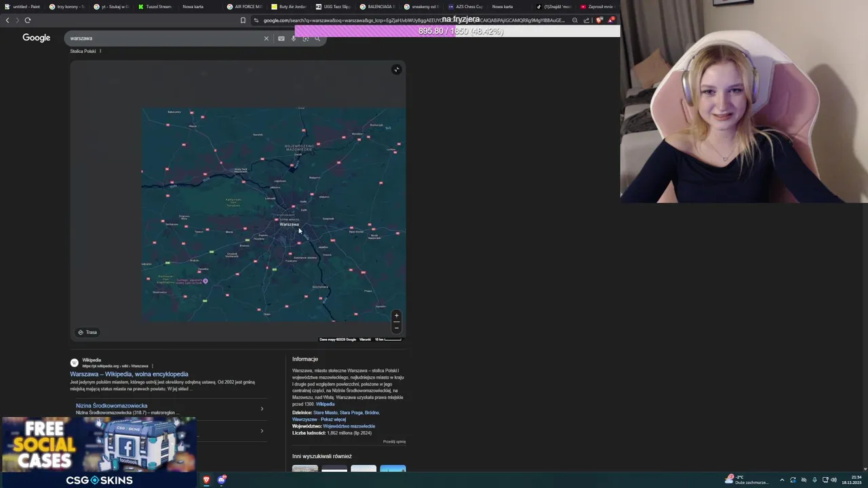This screenshot has width=868, height=488.
Task: Open the Województwo mazowieckie link
Action: pos(349,426)
